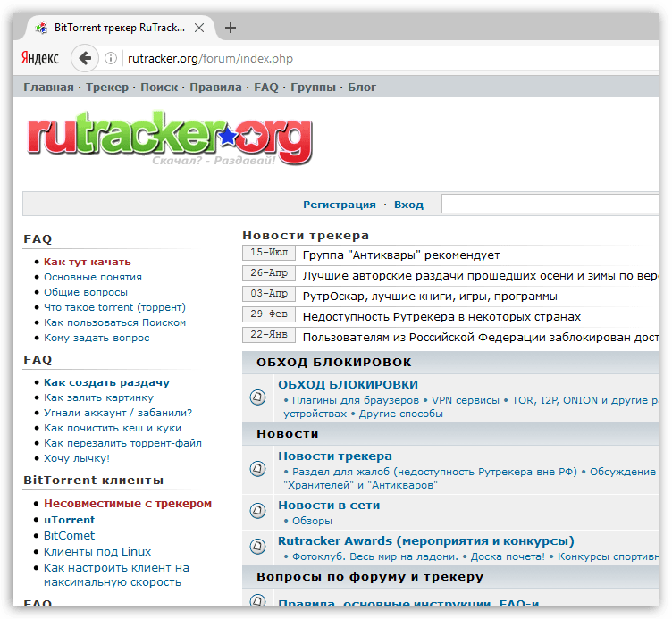This screenshot has width=672, height=619.
Task: Open Фотоклуб. Весь мир на ладони. subforum
Action: (x=375, y=556)
